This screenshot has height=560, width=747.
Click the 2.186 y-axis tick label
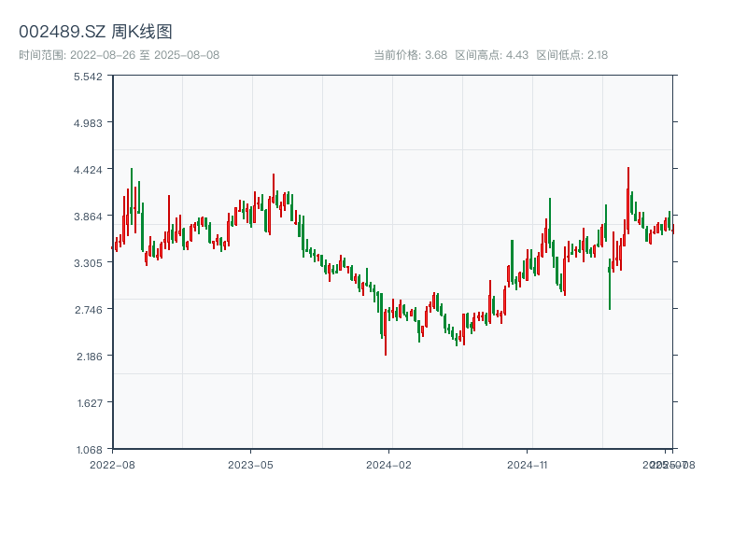pos(87,357)
